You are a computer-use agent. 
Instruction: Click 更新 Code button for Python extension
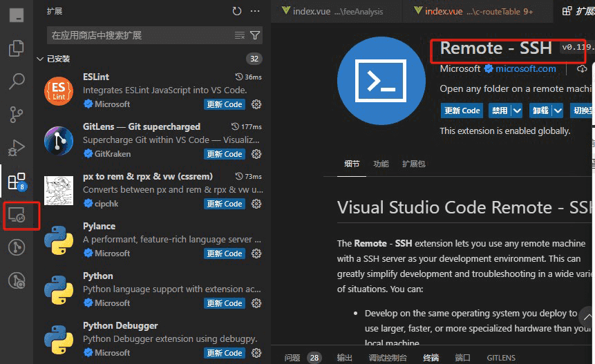[x=225, y=303]
